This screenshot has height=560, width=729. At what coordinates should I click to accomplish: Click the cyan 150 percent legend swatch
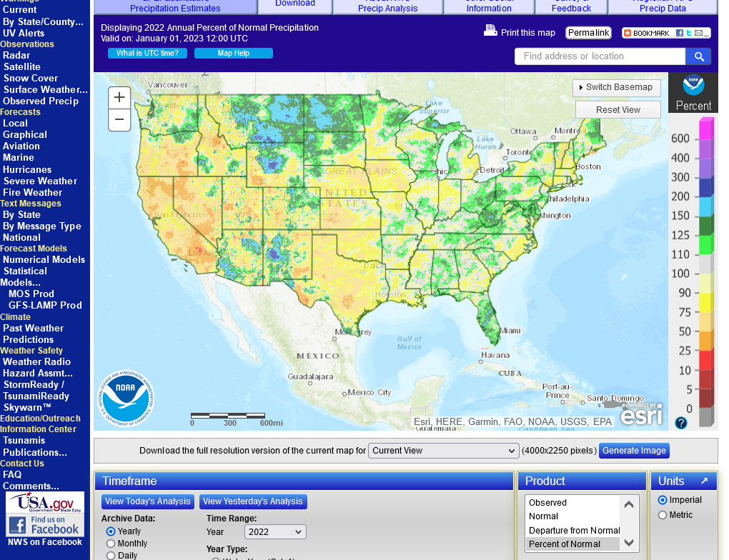pyautogui.click(x=706, y=206)
